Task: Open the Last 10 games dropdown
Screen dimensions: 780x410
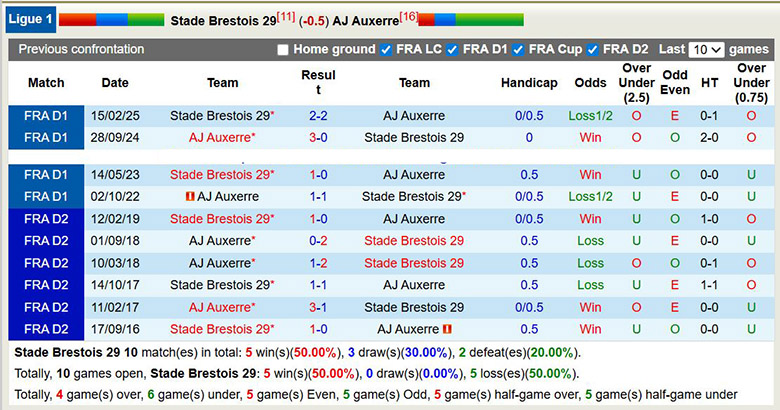Action: 706,50
